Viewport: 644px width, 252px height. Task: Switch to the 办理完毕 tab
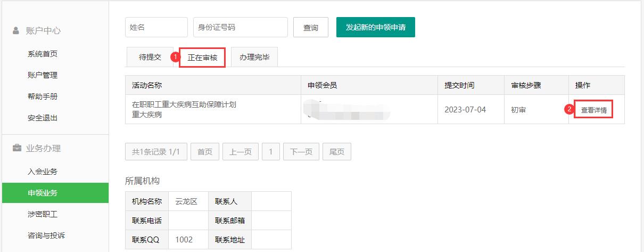(254, 57)
